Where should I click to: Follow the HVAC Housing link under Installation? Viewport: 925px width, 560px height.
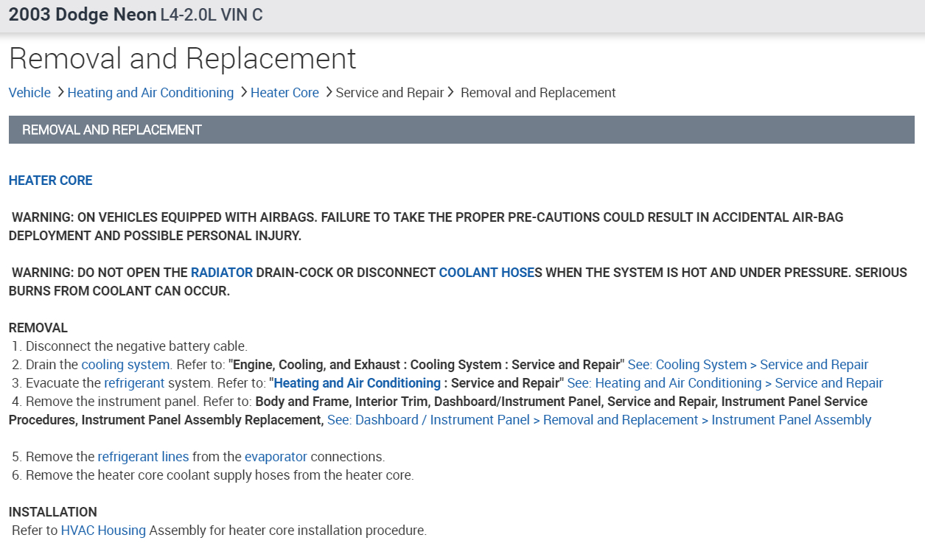pos(103,531)
